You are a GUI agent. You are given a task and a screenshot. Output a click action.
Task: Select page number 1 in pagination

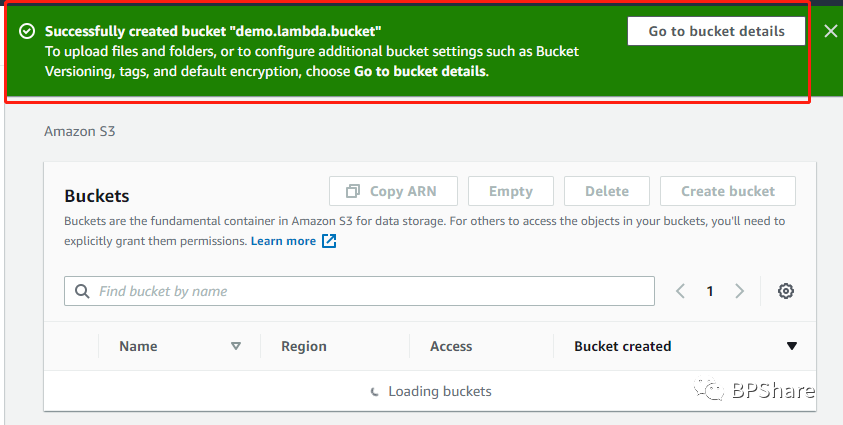(710, 291)
